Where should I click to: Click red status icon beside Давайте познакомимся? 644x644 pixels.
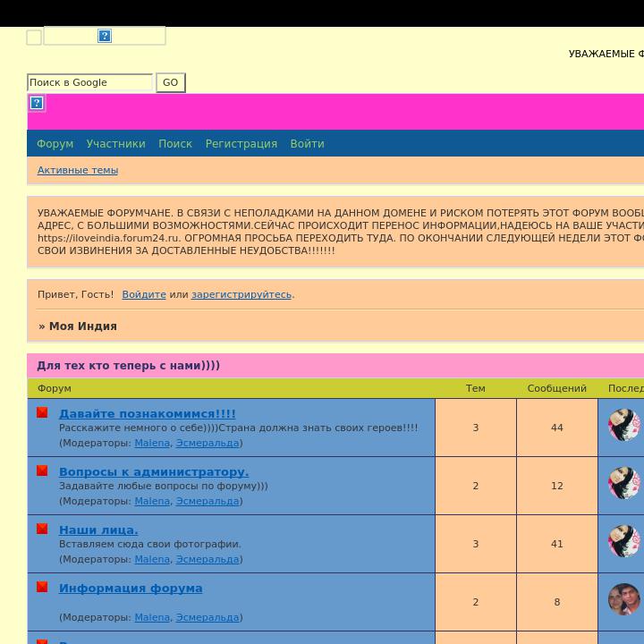[42, 412]
